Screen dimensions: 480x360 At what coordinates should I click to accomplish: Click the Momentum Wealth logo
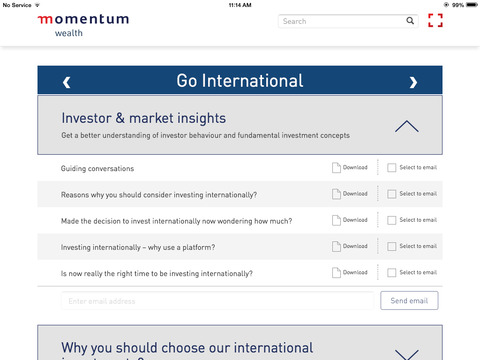point(83,25)
